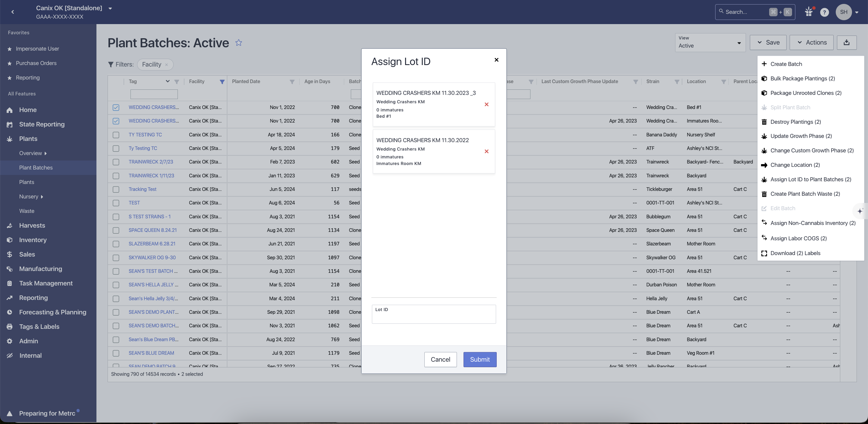Uncheck the first WEDDING CRASHERS row checkbox

coord(116,108)
